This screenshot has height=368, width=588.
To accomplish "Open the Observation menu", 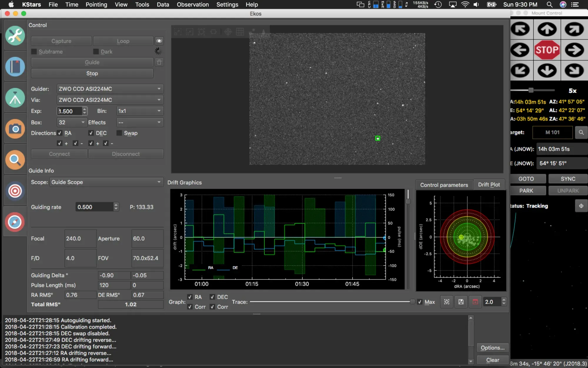I will click(193, 4).
